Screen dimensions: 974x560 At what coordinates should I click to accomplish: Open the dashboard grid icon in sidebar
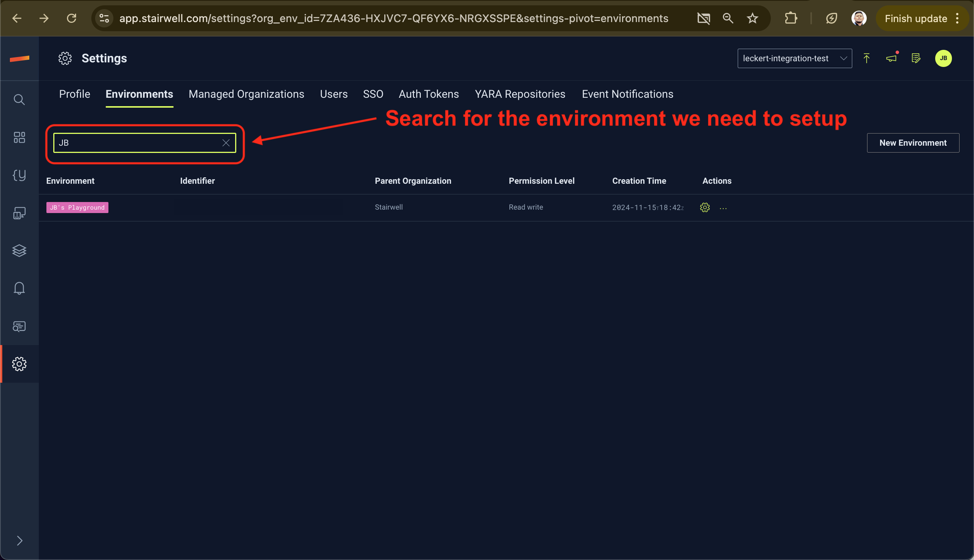click(x=19, y=137)
